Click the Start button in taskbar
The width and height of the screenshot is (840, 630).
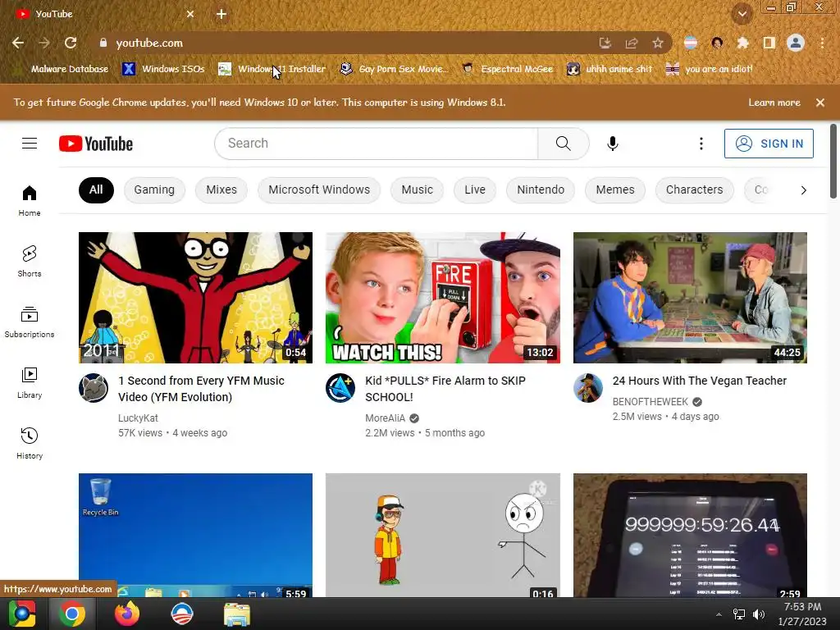click(x=22, y=614)
